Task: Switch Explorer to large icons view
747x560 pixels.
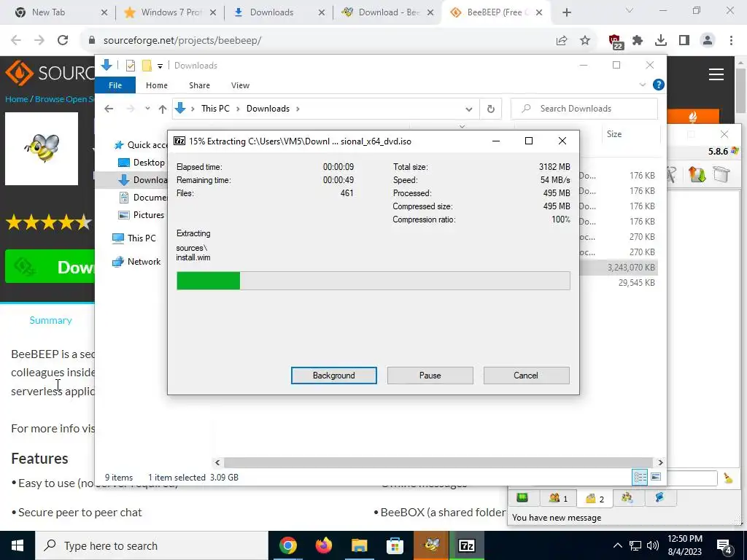Action: (656, 477)
